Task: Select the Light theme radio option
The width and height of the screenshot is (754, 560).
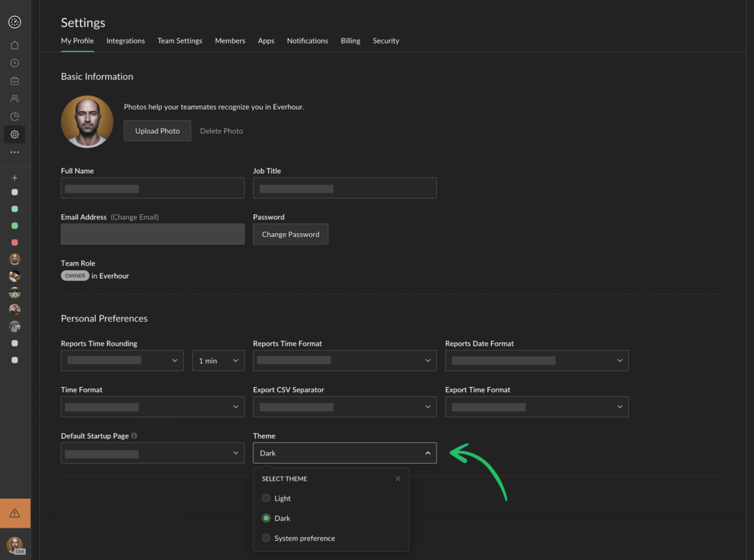Action: tap(267, 498)
